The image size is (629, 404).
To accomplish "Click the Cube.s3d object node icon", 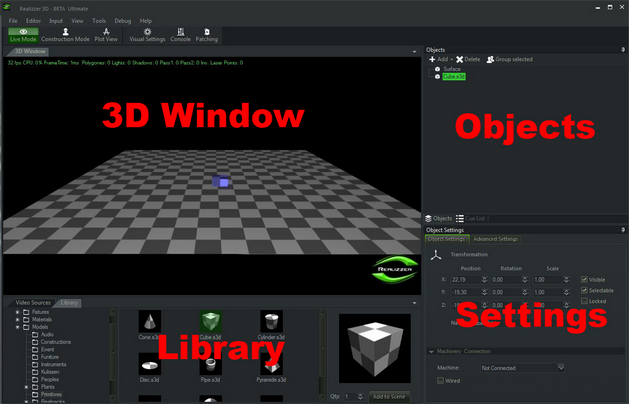I will pos(437,76).
